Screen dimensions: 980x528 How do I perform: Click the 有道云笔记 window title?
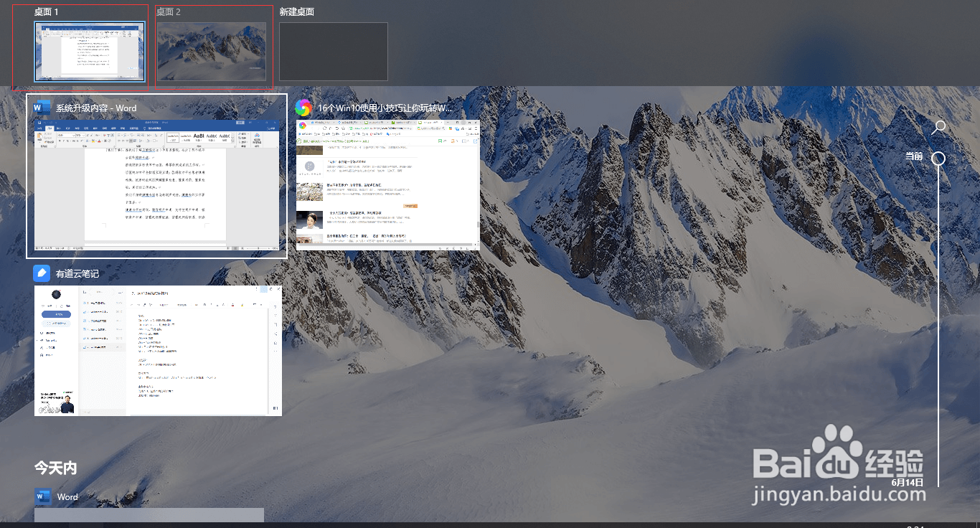point(77,273)
